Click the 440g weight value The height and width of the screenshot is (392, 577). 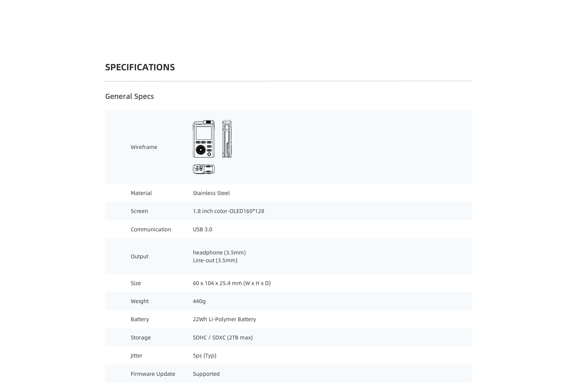pos(199,301)
